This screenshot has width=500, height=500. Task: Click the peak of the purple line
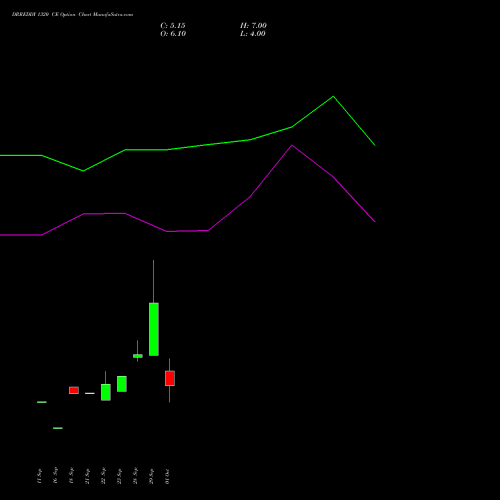coord(292,145)
